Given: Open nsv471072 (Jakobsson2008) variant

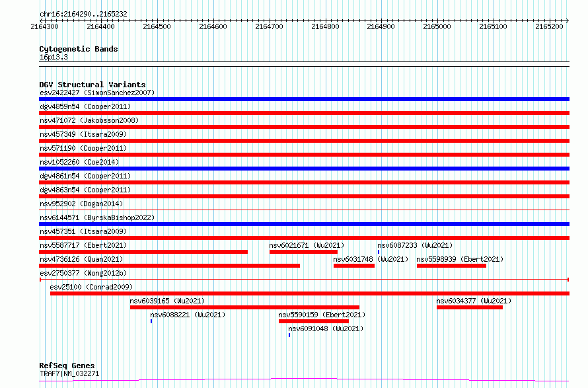Looking at the screenshot, I should pos(89,120).
